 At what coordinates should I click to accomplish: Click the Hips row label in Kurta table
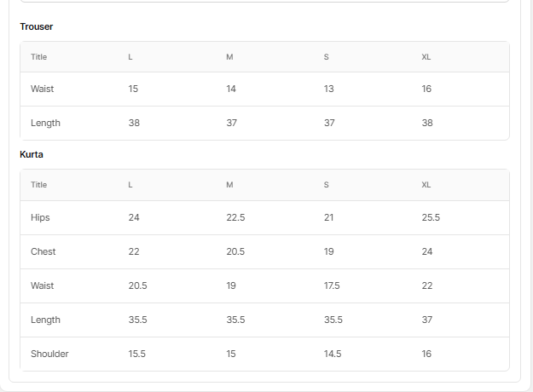[40, 217]
